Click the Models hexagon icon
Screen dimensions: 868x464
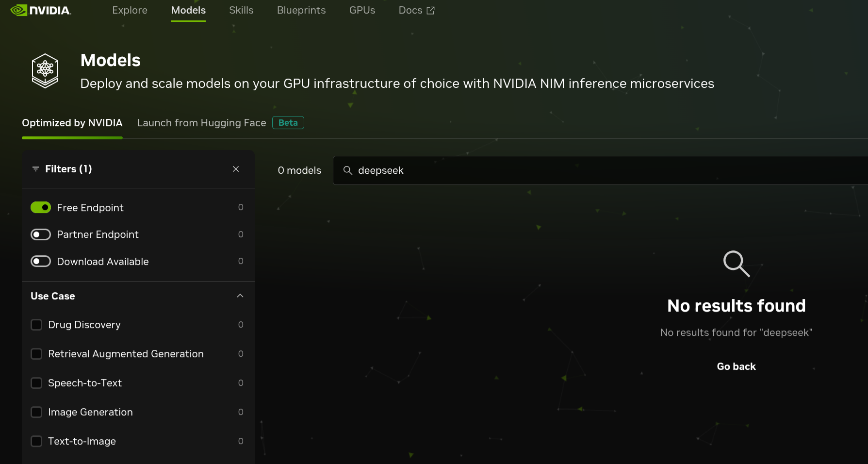click(x=45, y=71)
